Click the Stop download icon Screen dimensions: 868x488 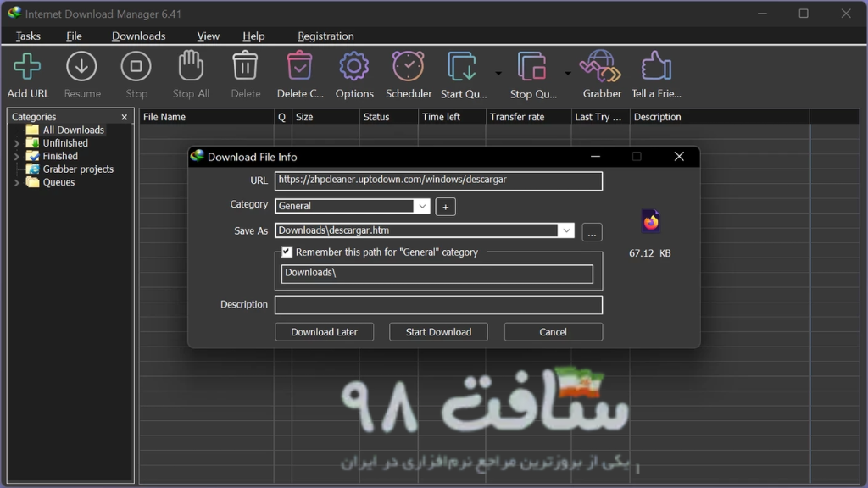(x=136, y=66)
